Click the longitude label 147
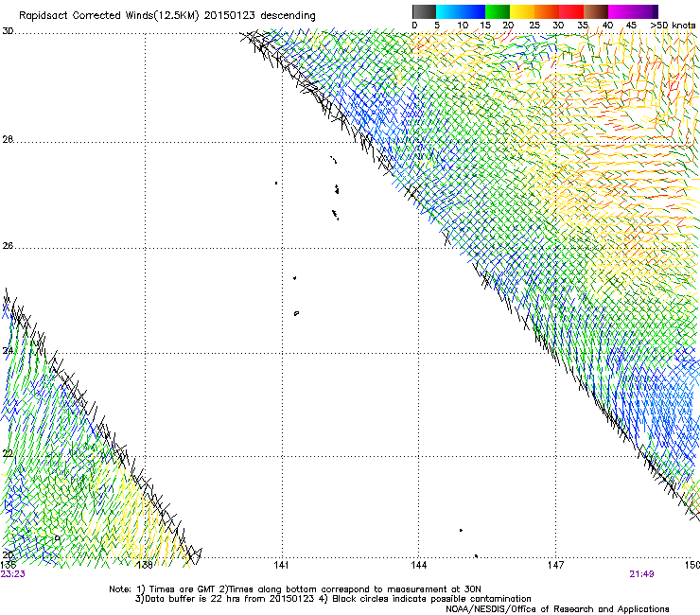 [x=555, y=565]
